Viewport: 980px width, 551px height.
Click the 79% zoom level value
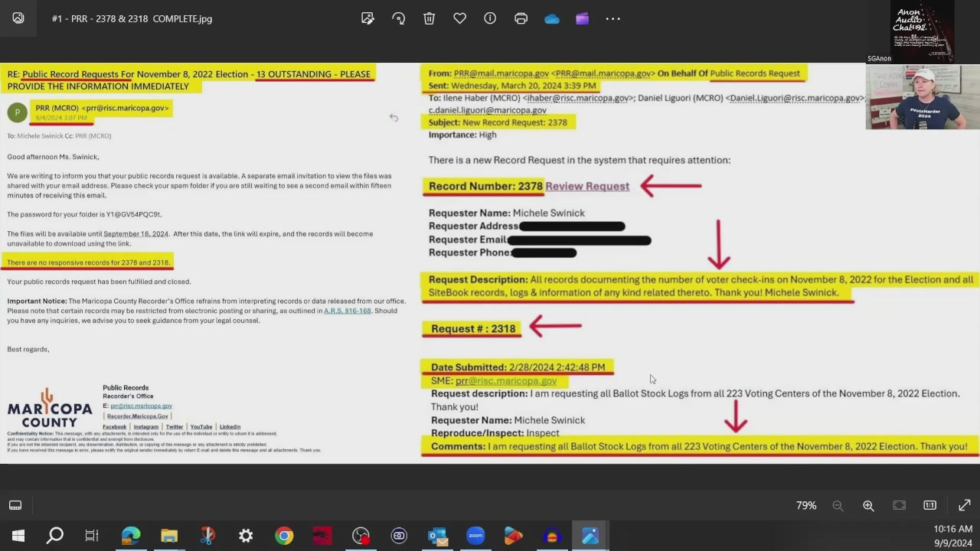pyautogui.click(x=806, y=505)
